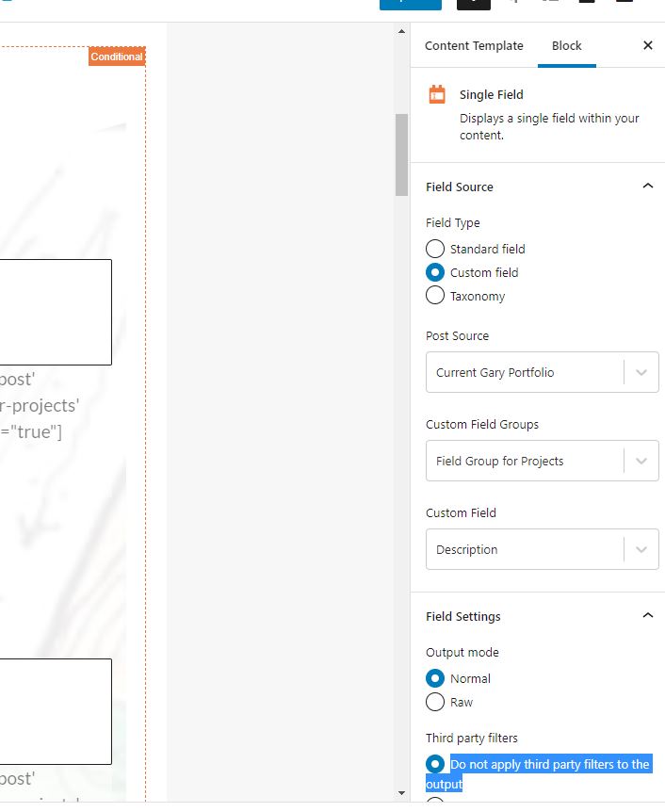Select Do not apply third party filters
The image size is (665, 812).
[x=435, y=763]
